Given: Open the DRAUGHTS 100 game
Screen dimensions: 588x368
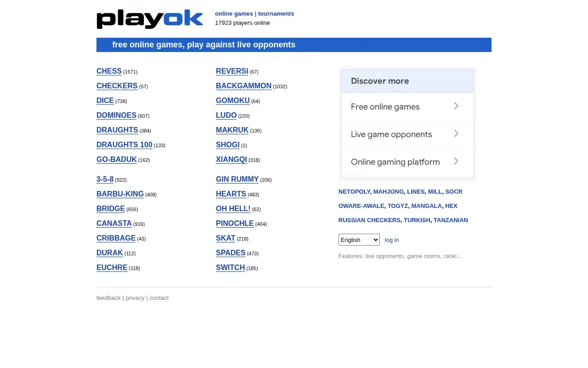Looking at the screenshot, I should [124, 145].
